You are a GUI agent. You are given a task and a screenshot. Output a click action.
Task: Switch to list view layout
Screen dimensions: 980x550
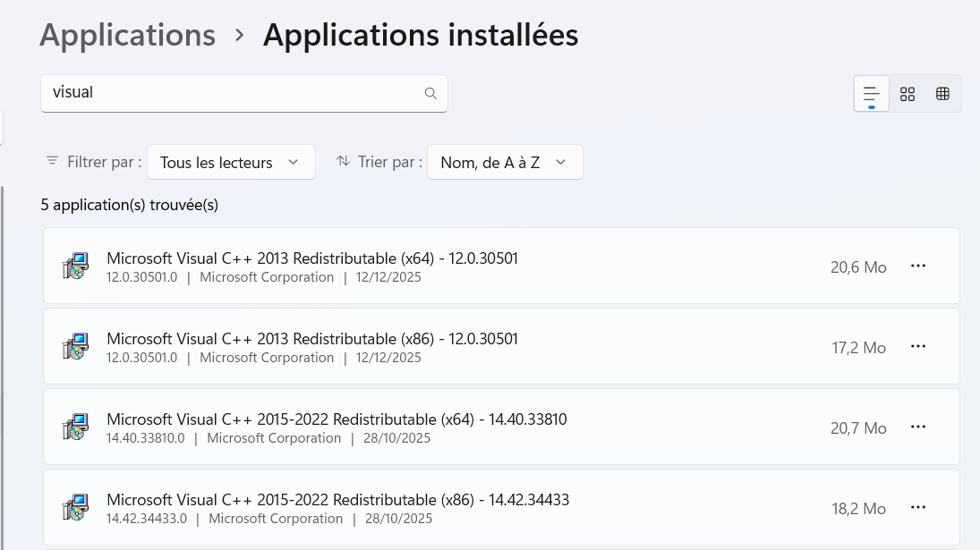tap(871, 93)
